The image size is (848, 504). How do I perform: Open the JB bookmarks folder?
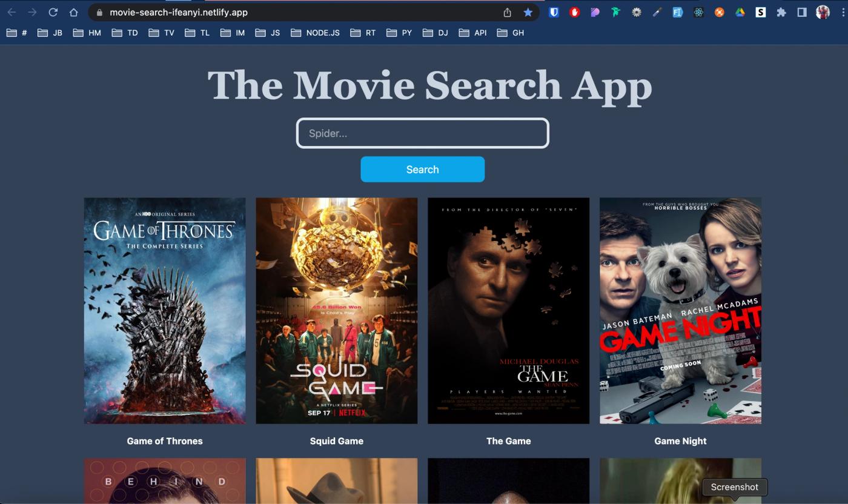pos(50,33)
